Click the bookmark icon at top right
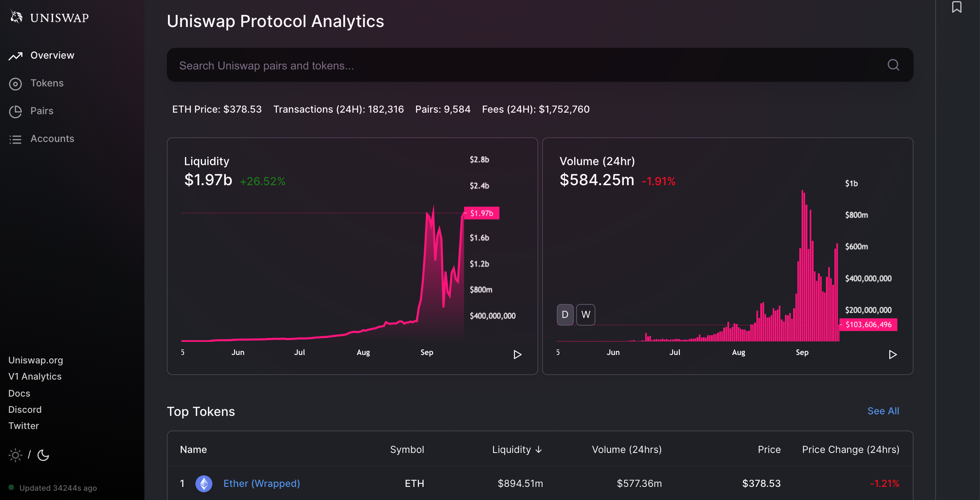The image size is (980, 500). (956, 7)
